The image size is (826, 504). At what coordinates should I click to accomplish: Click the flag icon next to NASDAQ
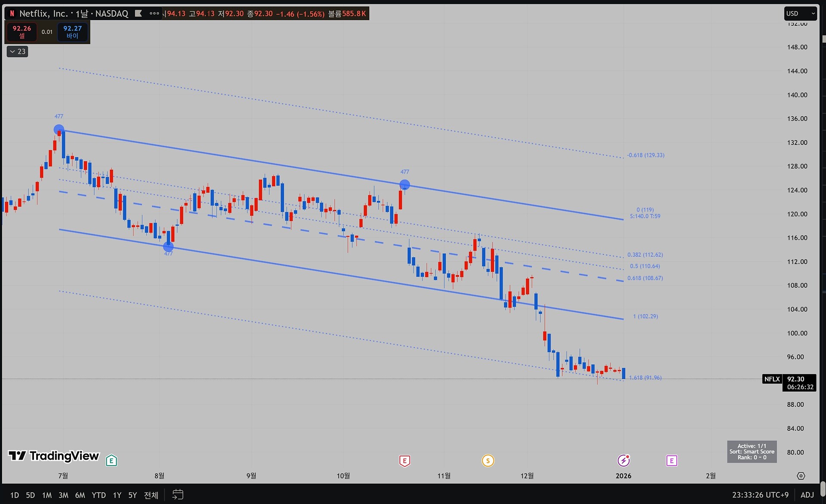138,13
